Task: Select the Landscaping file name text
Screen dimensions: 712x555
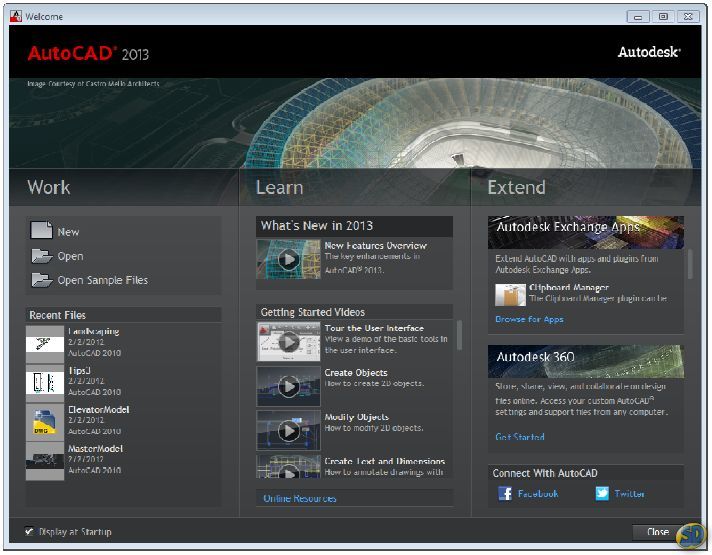Action: (x=94, y=331)
